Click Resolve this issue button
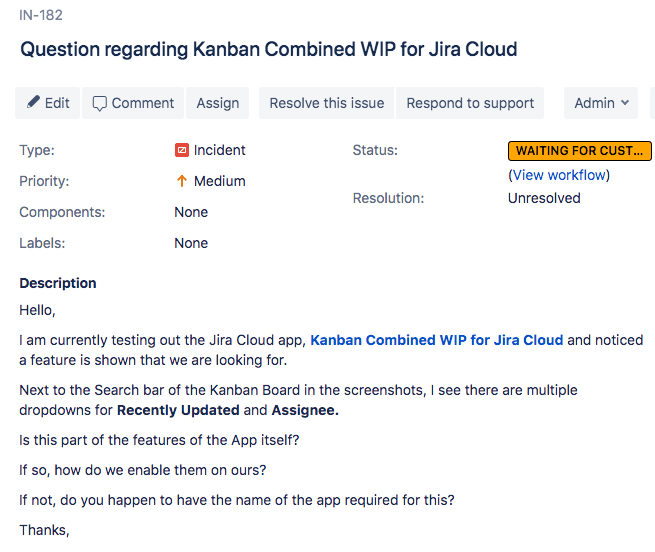The height and width of the screenshot is (552, 655). tap(326, 103)
